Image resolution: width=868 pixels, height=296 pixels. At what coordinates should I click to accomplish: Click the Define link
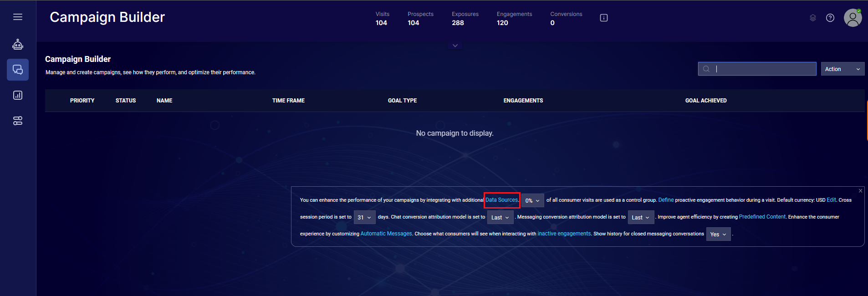[x=666, y=200]
